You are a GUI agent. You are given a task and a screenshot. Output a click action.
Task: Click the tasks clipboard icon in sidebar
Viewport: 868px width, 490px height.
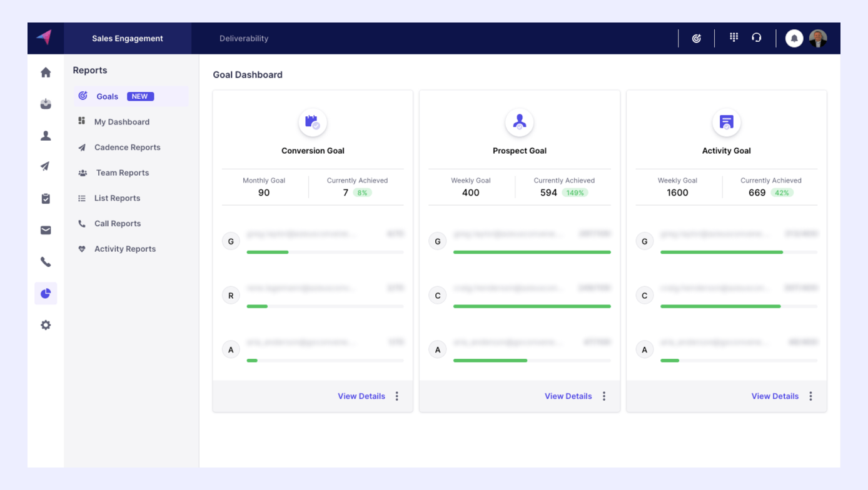click(46, 199)
